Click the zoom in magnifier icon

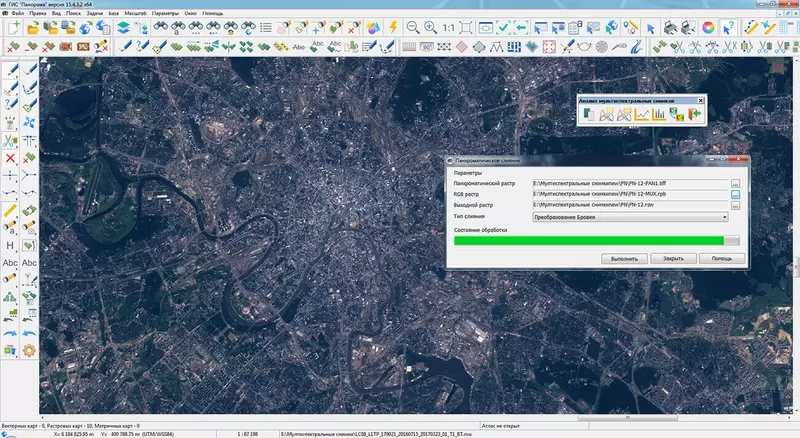[431, 27]
